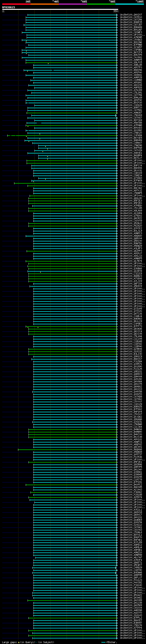Click the purple ~60% identity legend bar
Viewport: 146px width, 644px height.
[73, 4]
